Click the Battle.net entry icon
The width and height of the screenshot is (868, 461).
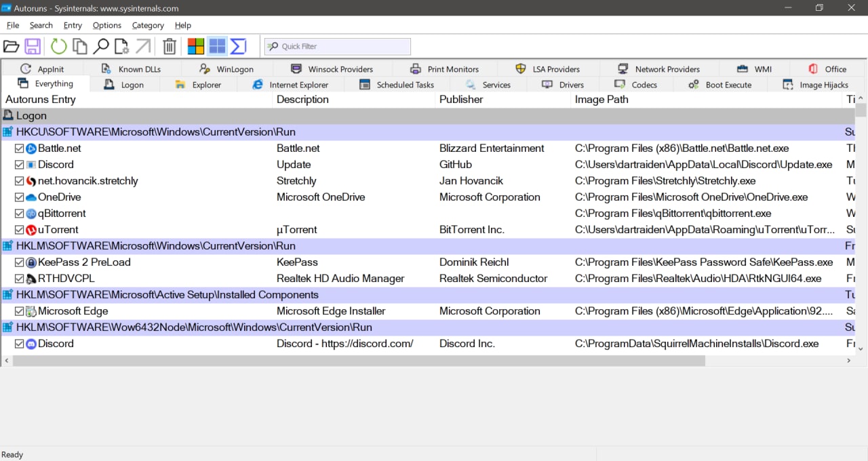[x=31, y=148]
